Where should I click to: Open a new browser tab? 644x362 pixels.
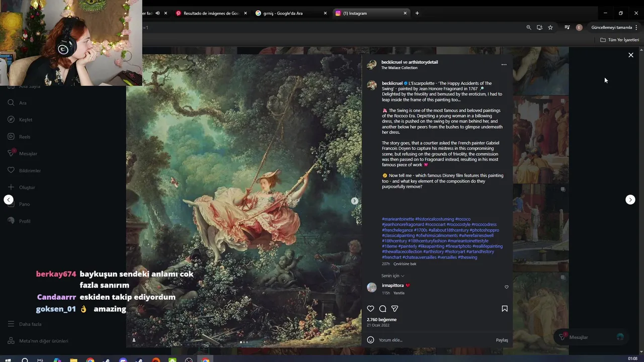[x=417, y=13]
